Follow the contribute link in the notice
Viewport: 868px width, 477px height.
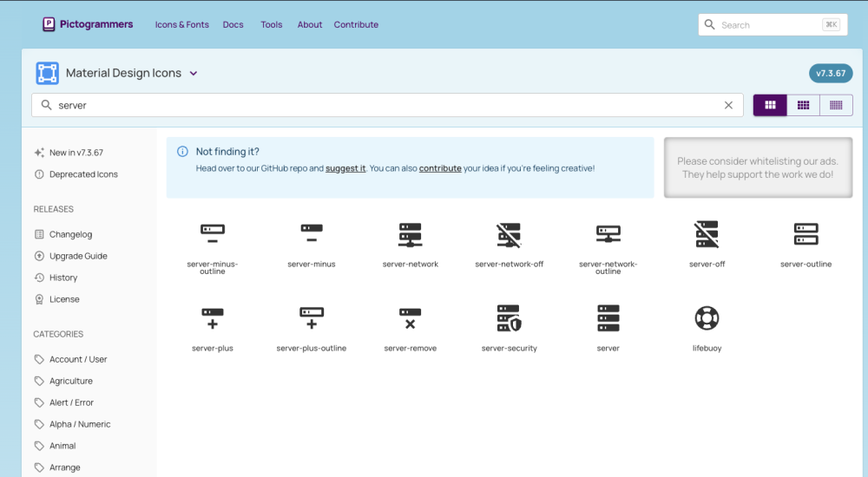[440, 168]
